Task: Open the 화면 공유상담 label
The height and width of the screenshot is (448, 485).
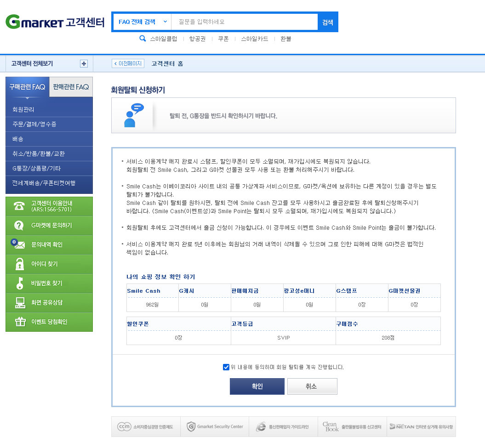Action: [x=47, y=302]
